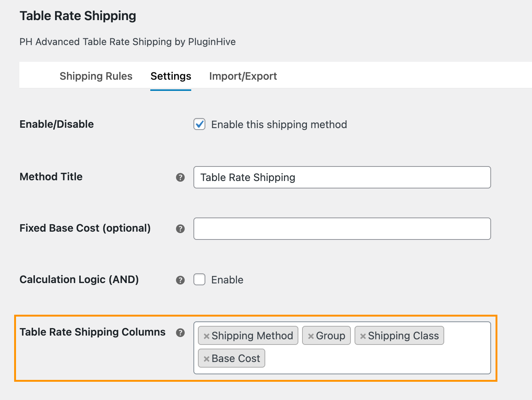Image resolution: width=532 pixels, height=400 pixels.
Task: Click the Enable this shipping method label
Action: point(279,124)
